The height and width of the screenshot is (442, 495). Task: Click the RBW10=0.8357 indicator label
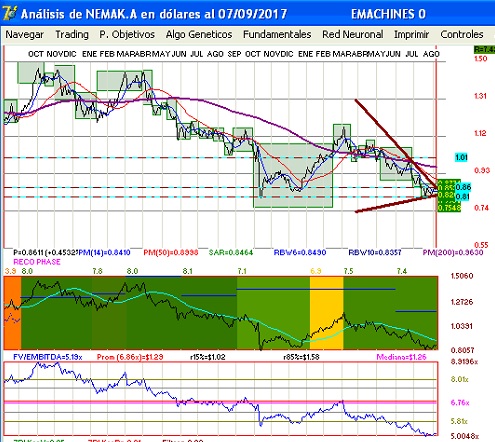click(x=375, y=253)
